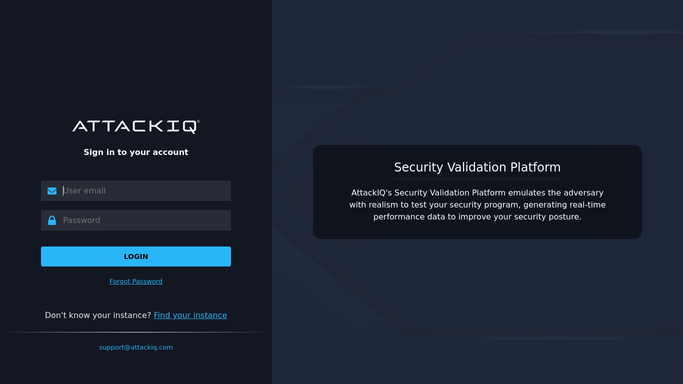Focus the User email input field
The height and width of the screenshot is (384, 683).
136,191
